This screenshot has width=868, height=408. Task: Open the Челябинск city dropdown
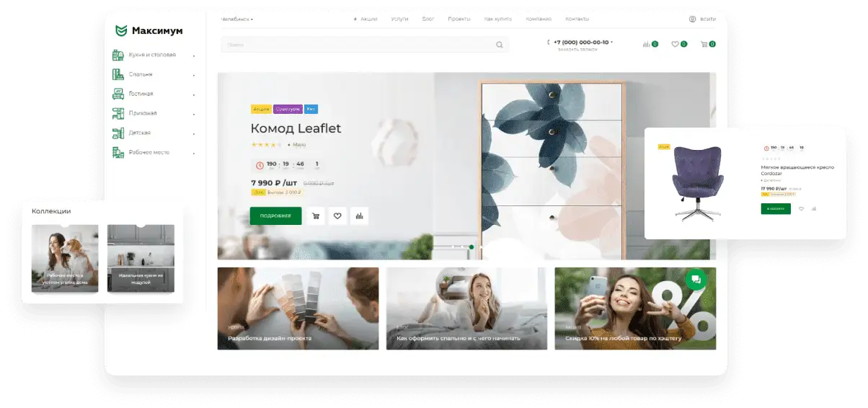tap(236, 19)
